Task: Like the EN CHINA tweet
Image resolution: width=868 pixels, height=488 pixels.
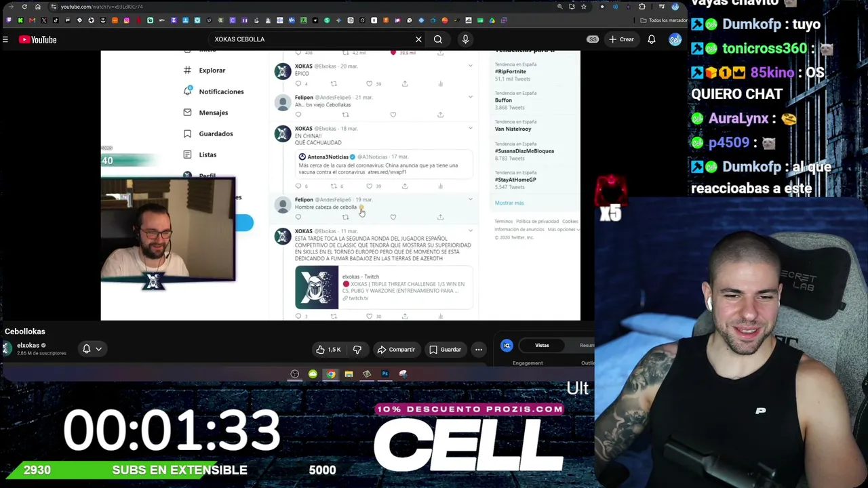Action: [x=369, y=186]
